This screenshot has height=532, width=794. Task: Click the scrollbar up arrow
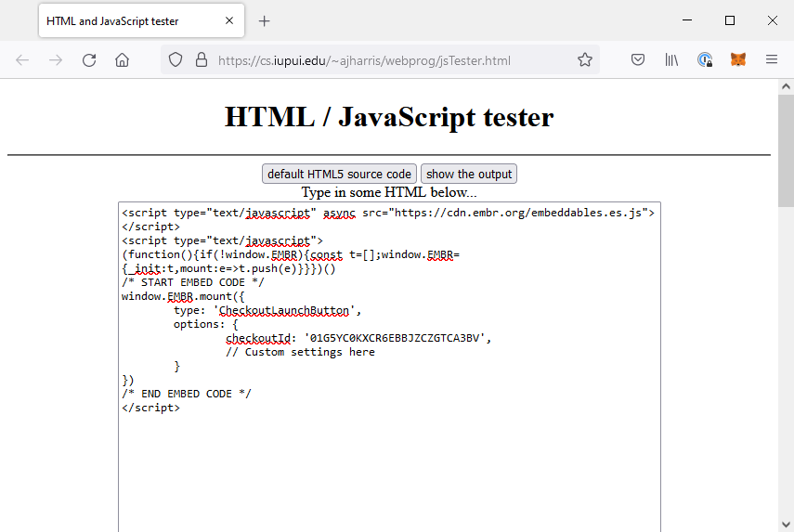click(x=786, y=86)
